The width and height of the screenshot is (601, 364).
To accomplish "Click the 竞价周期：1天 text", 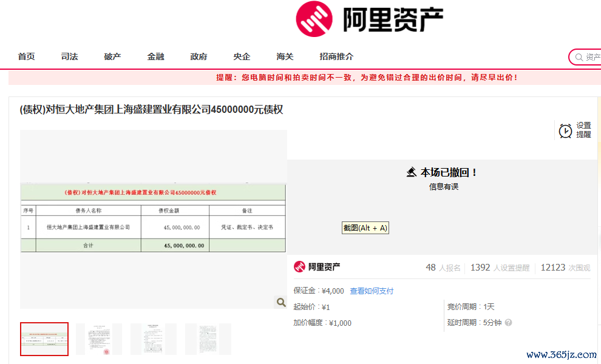I will (x=470, y=307).
